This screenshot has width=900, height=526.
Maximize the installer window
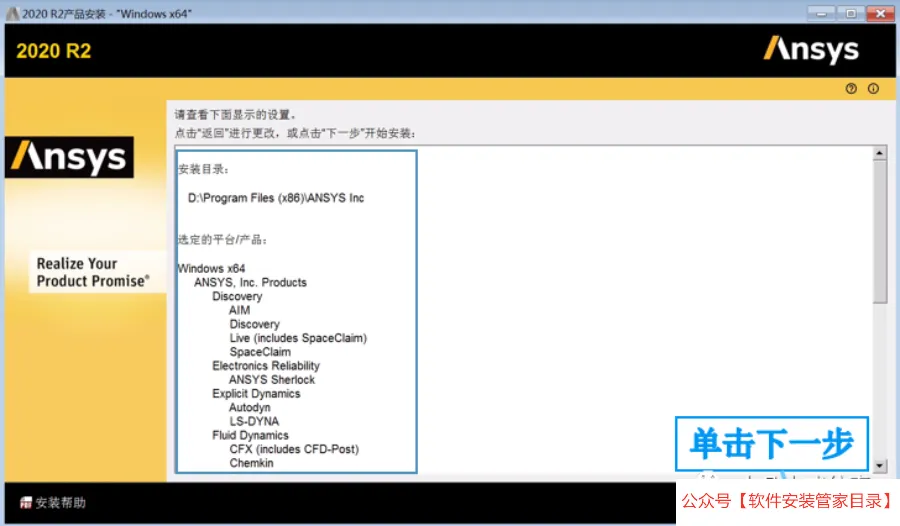[x=851, y=13]
